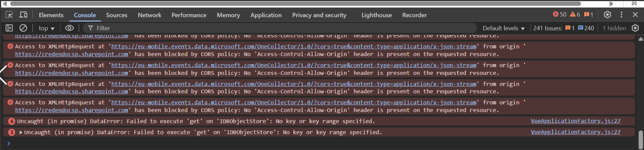Clear the console with the ban icon

click(x=23, y=28)
